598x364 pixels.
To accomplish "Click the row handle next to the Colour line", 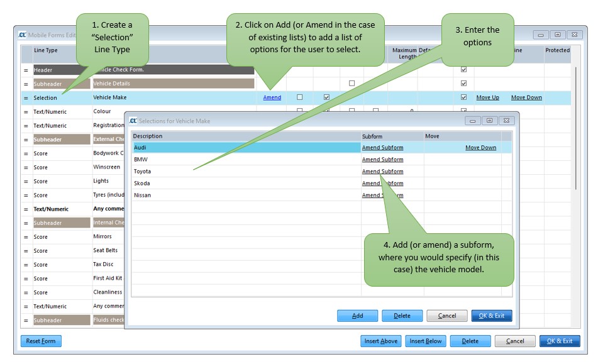I will pos(25,111).
